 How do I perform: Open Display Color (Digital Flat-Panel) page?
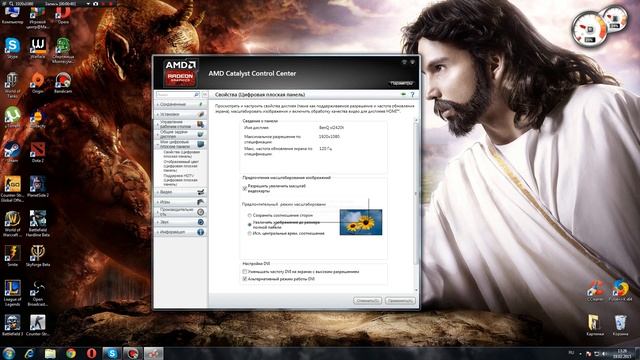pyautogui.click(x=181, y=166)
